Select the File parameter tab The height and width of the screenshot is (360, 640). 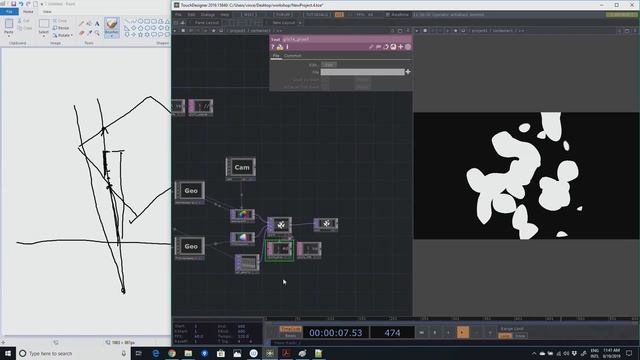[276, 56]
